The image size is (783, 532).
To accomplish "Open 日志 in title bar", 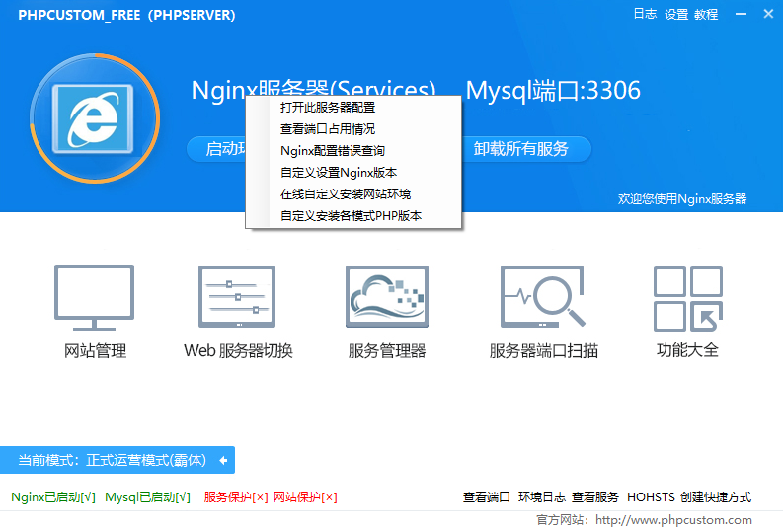I will 645,14.
